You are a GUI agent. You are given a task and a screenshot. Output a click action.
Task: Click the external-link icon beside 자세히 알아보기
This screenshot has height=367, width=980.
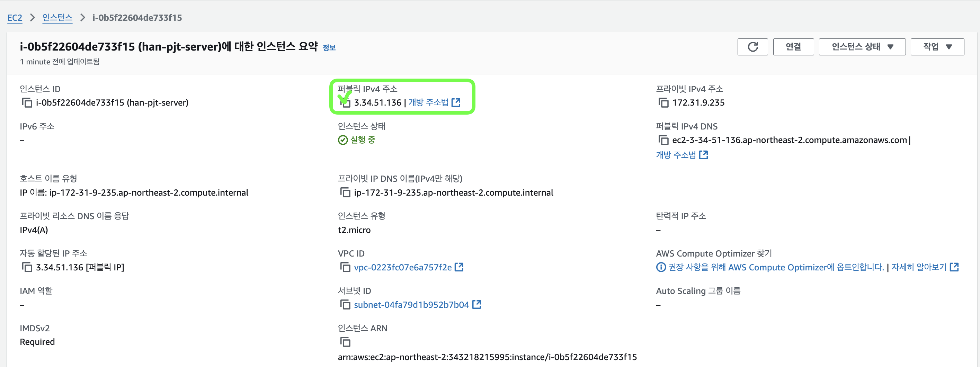tap(954, 267)
